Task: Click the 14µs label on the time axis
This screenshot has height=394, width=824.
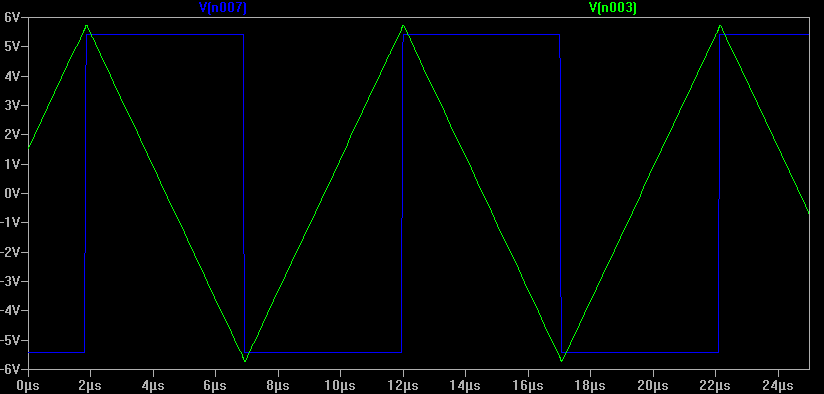Action: (x=465, y=387)
